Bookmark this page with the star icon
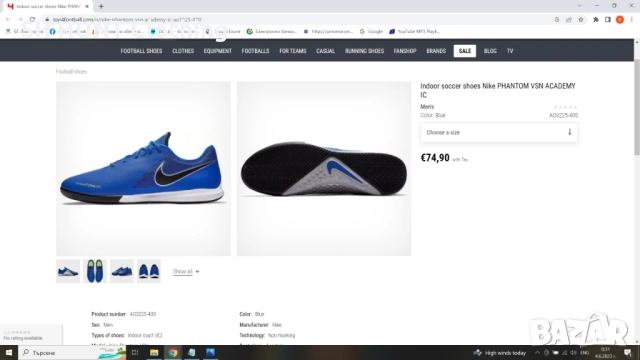 [580, 19]
